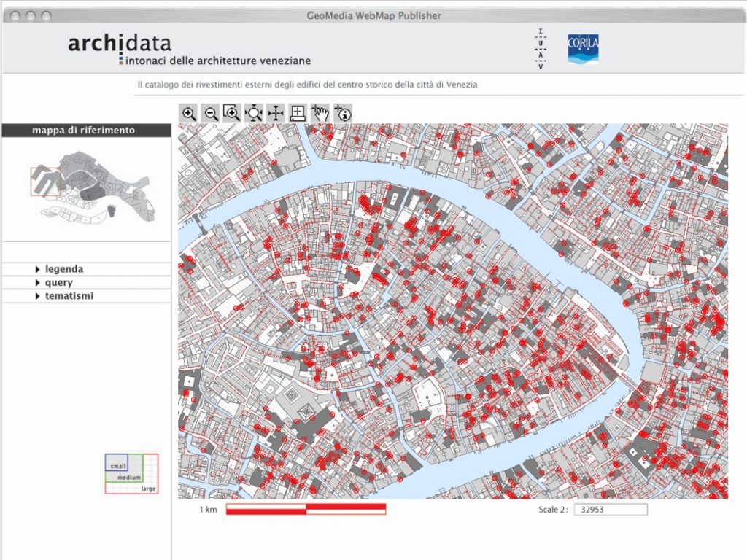Choose the four-arrow pan crosshair tool
Image resolution: width=747 pixels, height=560 pixels.
(276, 113)
